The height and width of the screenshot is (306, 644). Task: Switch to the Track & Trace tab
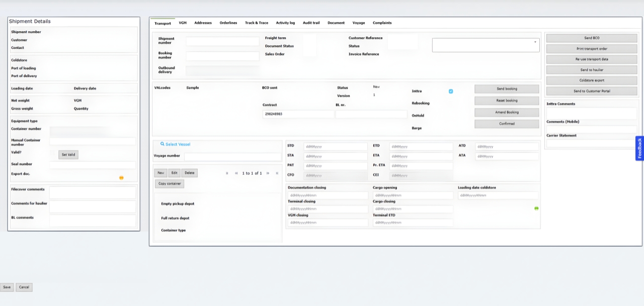pyautogui.click(x=256, y=23)
